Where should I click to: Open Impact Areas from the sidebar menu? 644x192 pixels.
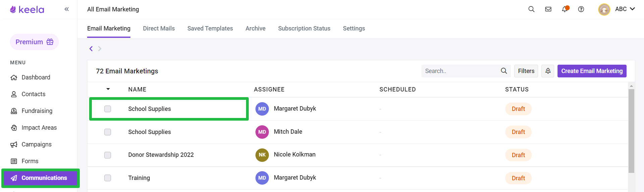click(x=39, y=128)
